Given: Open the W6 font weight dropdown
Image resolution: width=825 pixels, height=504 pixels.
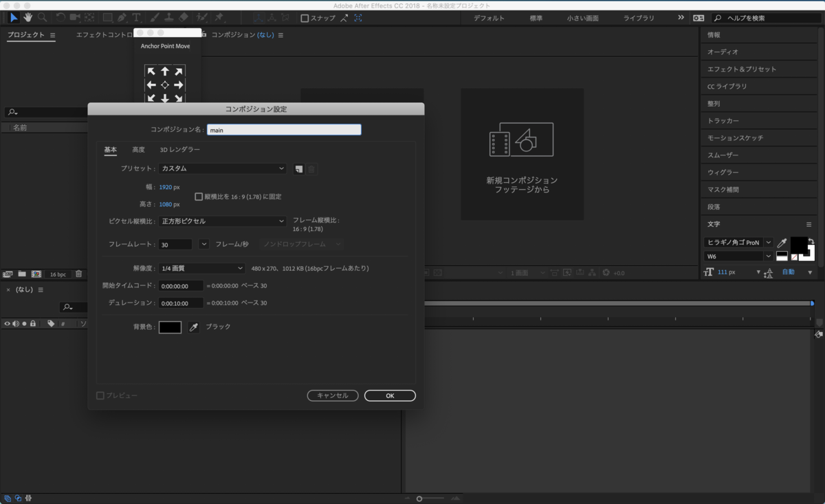Looking at the screenshot, I should 739,256.
